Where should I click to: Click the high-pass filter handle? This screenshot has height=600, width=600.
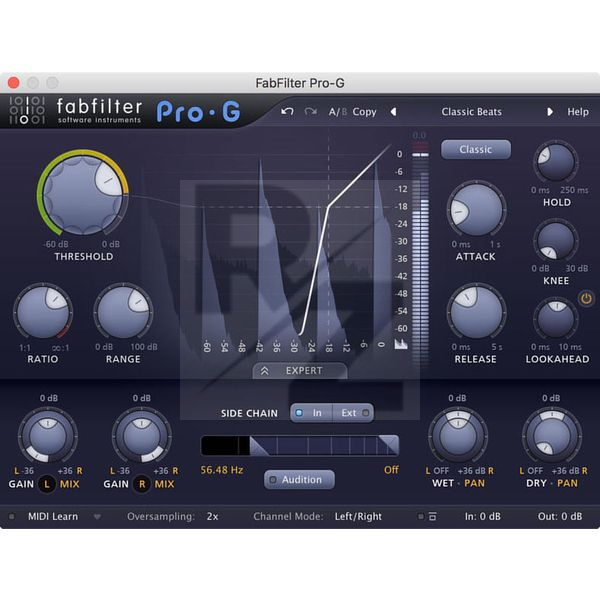(259, 446)
